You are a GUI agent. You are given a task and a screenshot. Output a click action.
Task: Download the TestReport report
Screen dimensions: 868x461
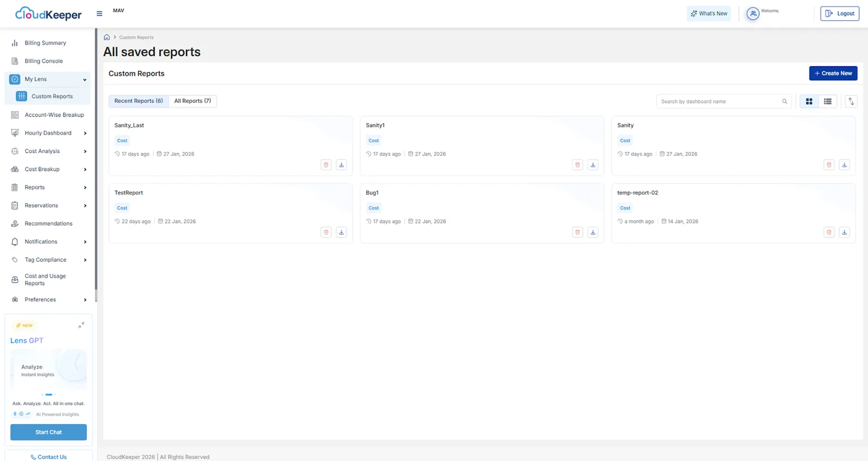coord(341,232)
